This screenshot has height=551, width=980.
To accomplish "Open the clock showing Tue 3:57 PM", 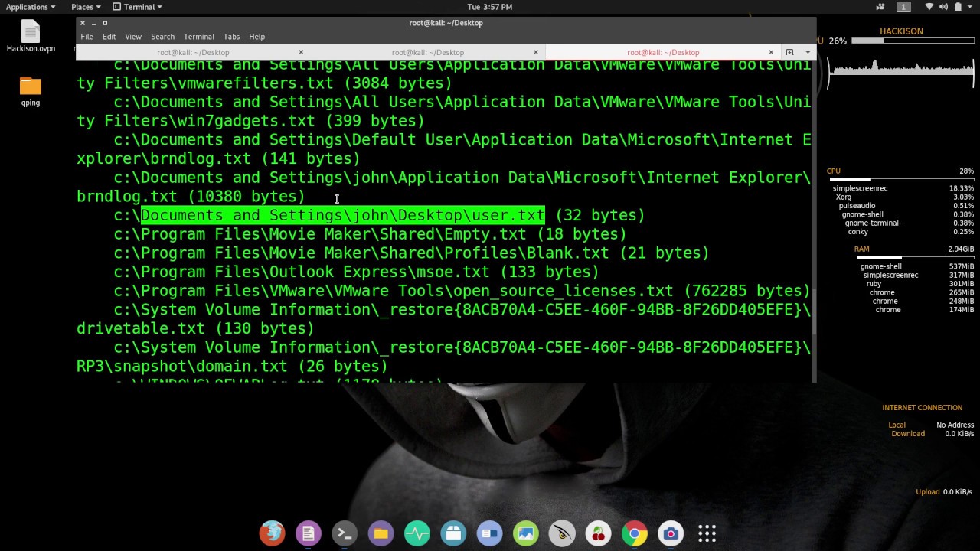I will 489,7.
